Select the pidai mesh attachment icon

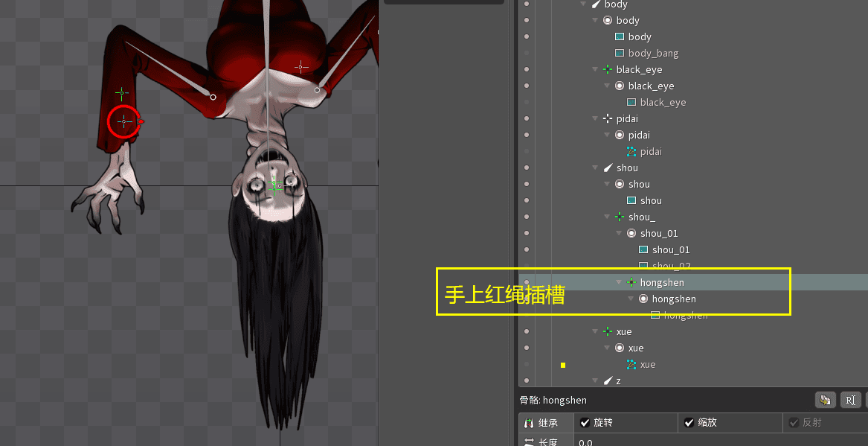631,151
